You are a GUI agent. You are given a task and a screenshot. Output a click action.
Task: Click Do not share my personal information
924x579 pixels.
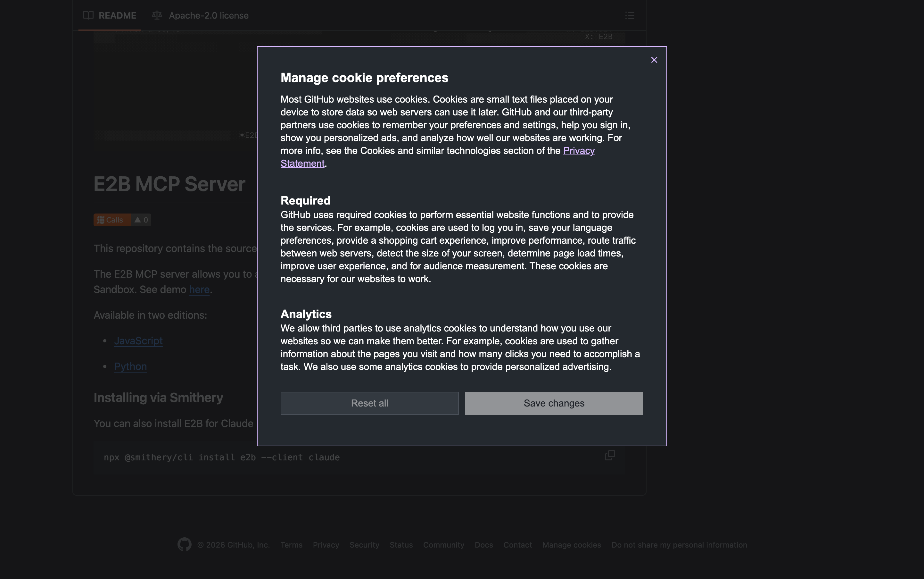coord(679,544)
